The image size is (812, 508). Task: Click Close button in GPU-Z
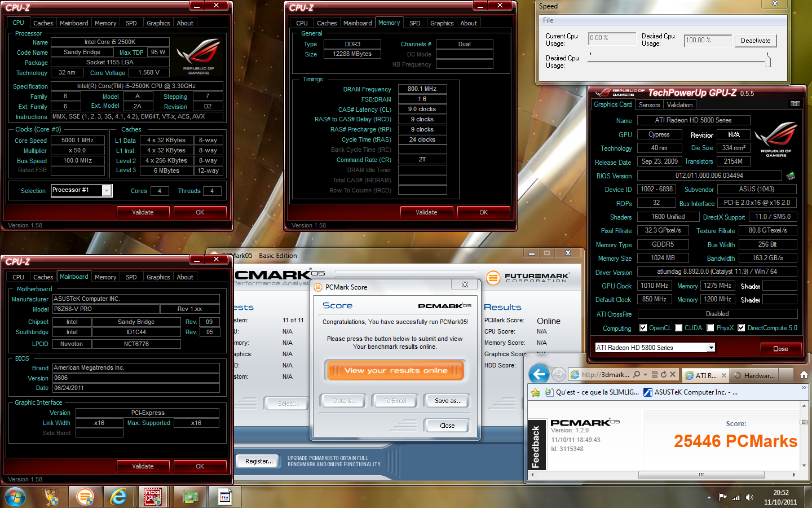780,349
